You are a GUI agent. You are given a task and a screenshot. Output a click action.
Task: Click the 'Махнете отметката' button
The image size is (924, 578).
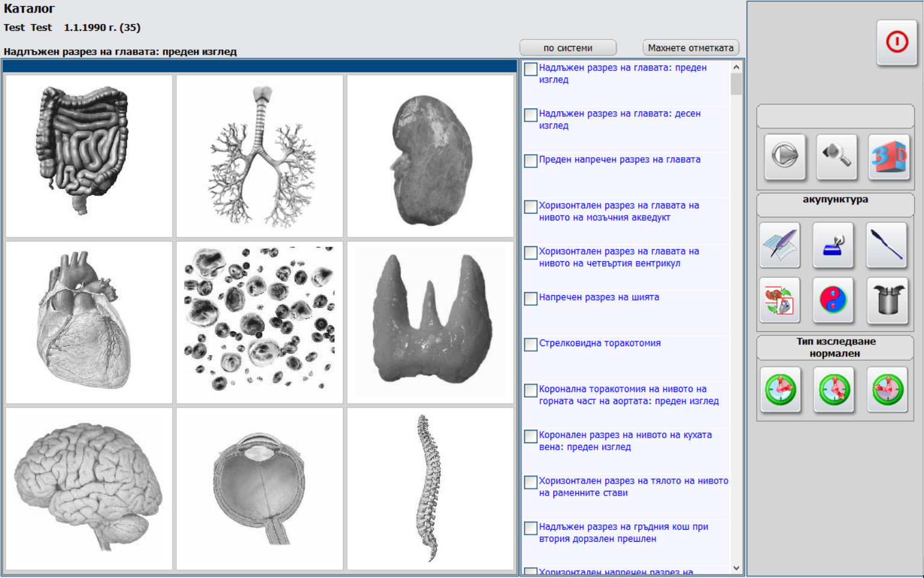pyautogui.click(x=691, y=48)
